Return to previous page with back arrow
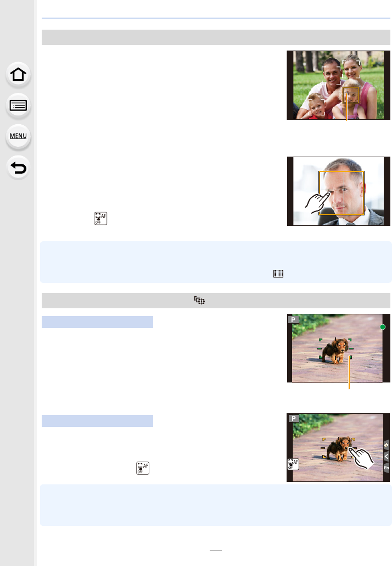Image resolution: width=392 pixels, height=566 pixels. (x=18, y=168)
